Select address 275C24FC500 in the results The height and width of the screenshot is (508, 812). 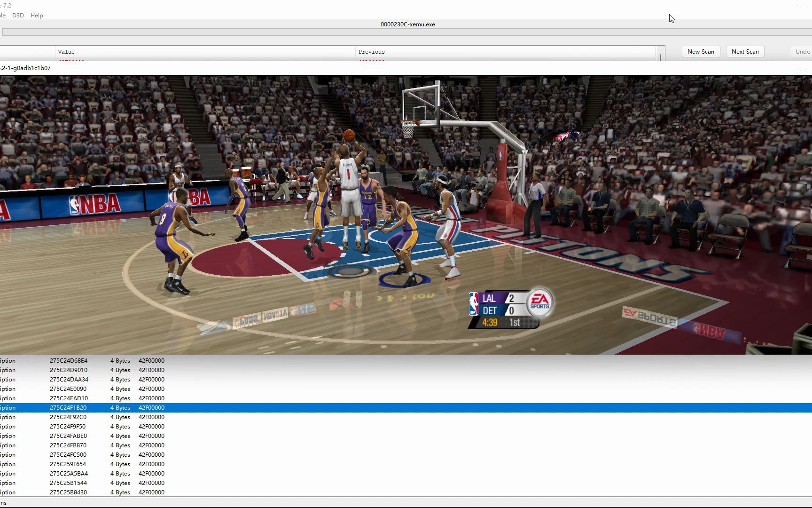pos(69,454)
